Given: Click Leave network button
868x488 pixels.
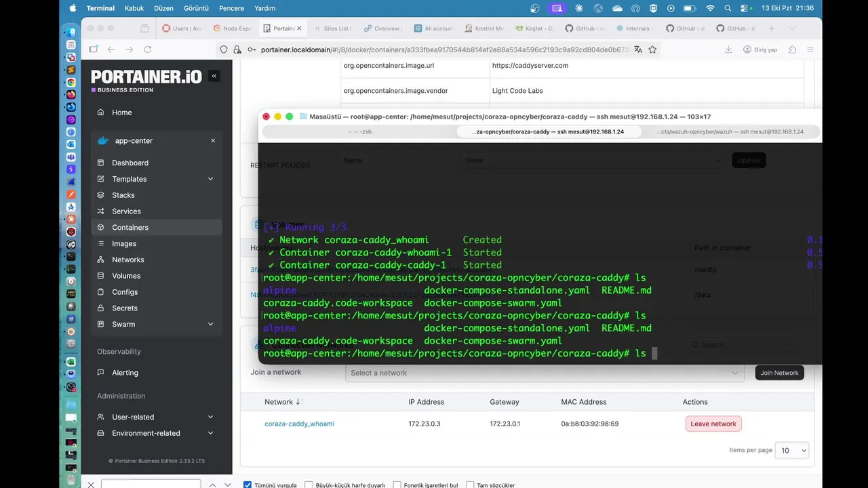Looking at the screenshot, I should [713, 424].
